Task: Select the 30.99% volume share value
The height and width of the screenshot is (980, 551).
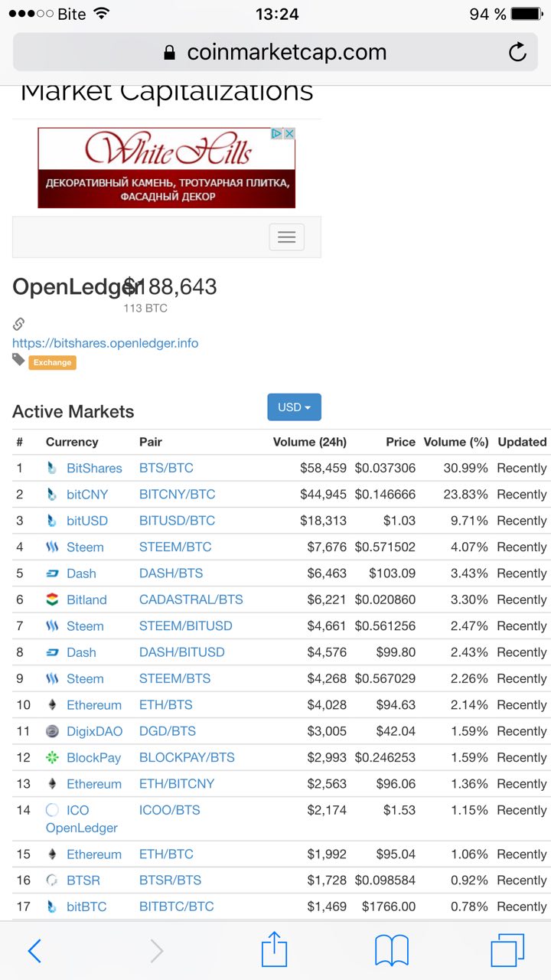Action: point(466,468)
